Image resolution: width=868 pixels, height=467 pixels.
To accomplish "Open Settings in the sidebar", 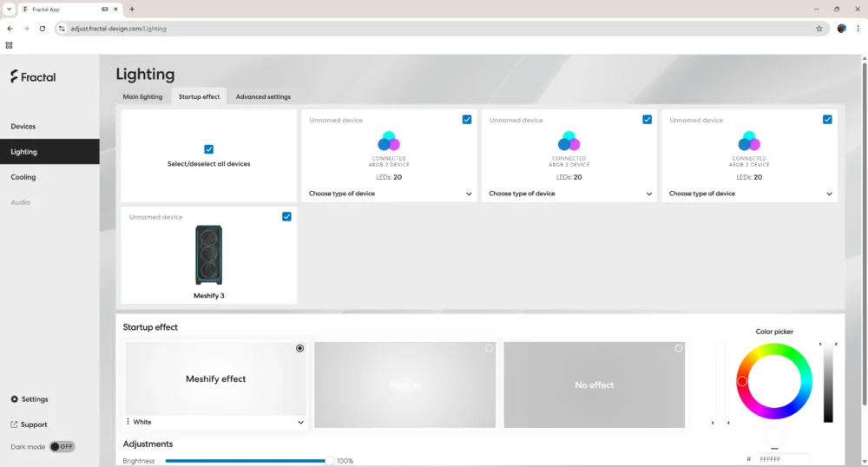I will 30,399.
